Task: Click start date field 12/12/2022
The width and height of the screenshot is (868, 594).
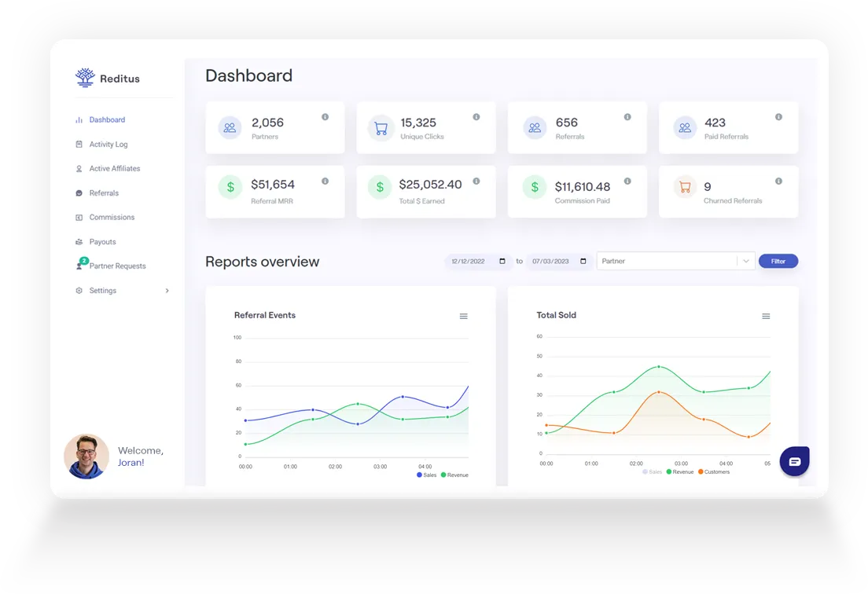Action: coord(478,261)
